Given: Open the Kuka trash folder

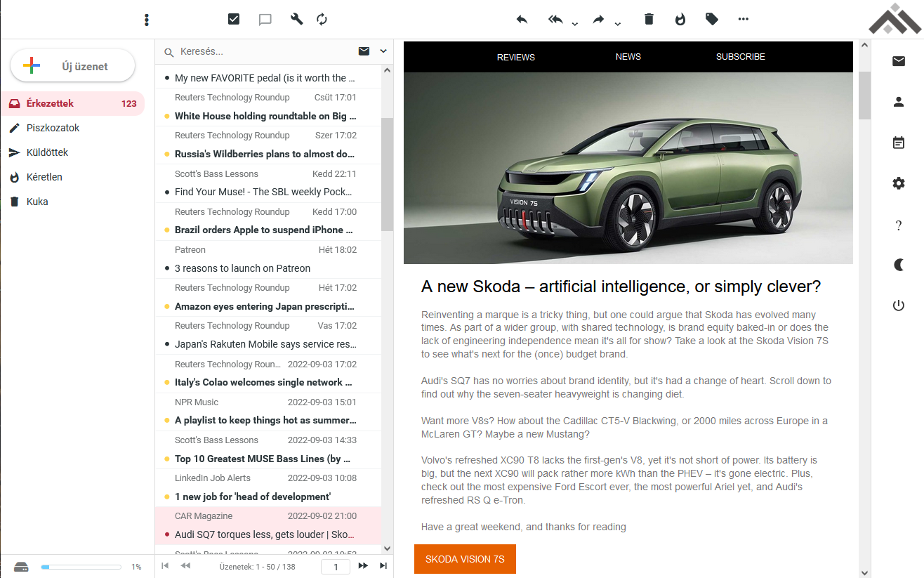Looking at the screenshot, I should click(x=72, y=202).
